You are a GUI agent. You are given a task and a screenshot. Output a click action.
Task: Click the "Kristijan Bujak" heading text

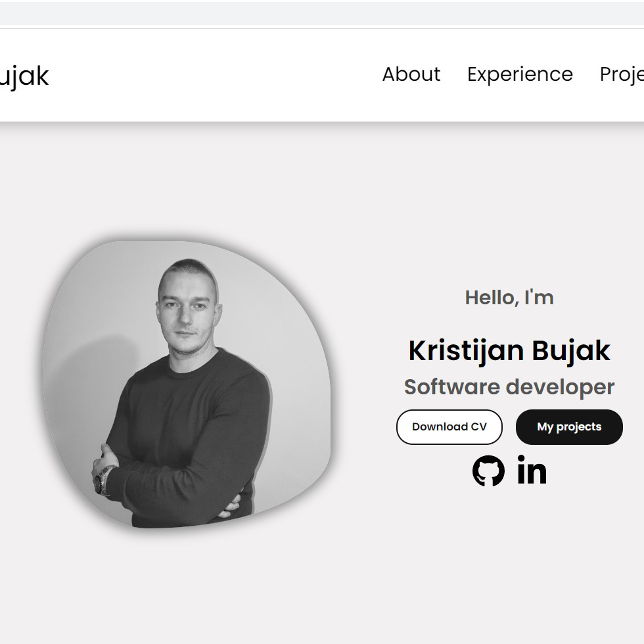[x=509, y=350]
